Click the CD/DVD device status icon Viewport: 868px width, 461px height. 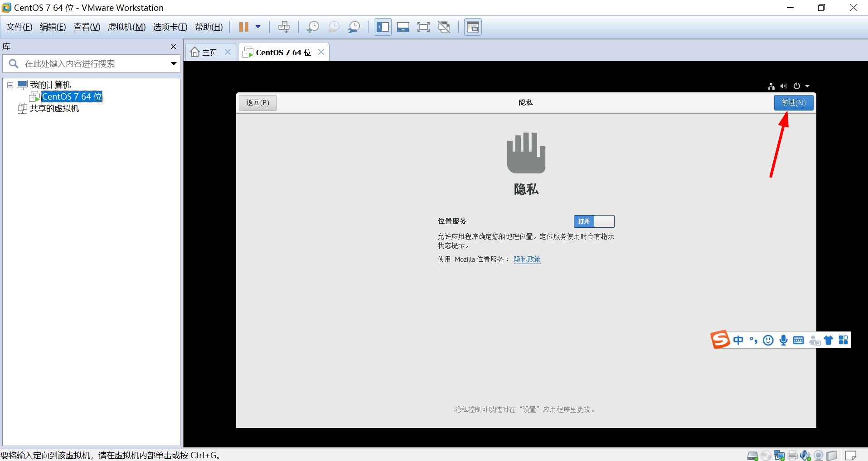tap(766, 456)
